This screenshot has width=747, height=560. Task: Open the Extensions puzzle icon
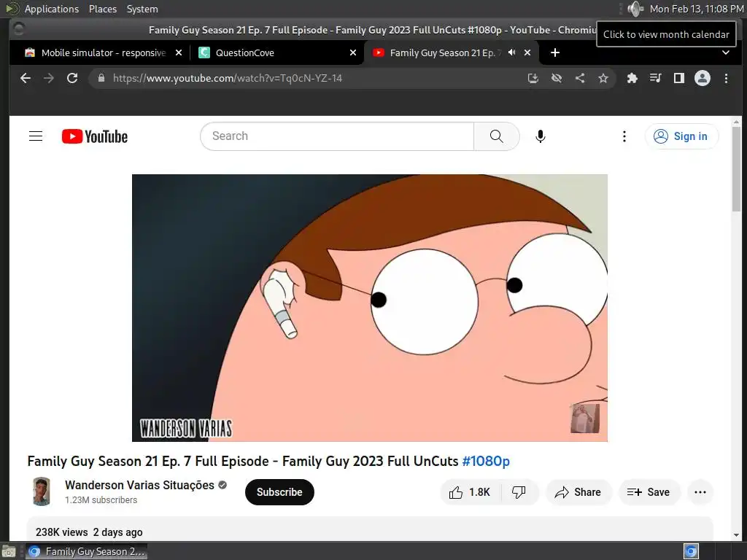[632, 78]
